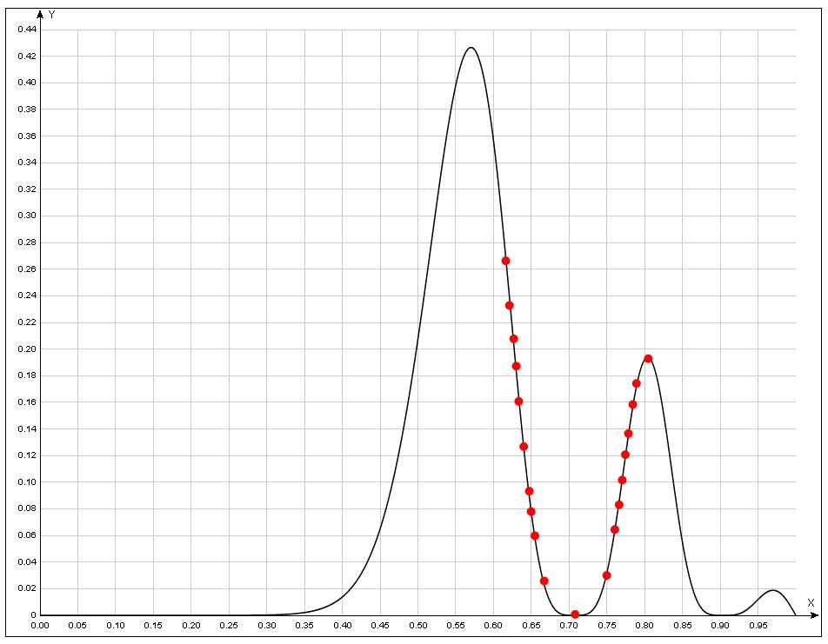828x644 pixels.
Task: Click the tallest peak of the black curve
Action: point(471,48)
